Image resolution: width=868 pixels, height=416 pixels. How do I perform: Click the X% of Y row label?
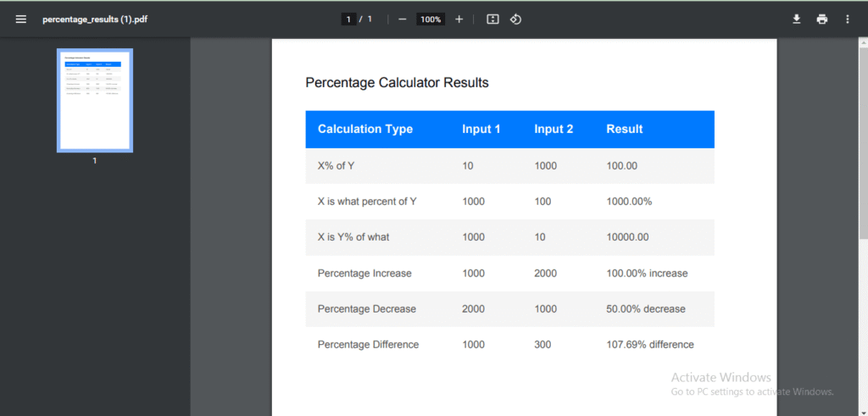336,166
